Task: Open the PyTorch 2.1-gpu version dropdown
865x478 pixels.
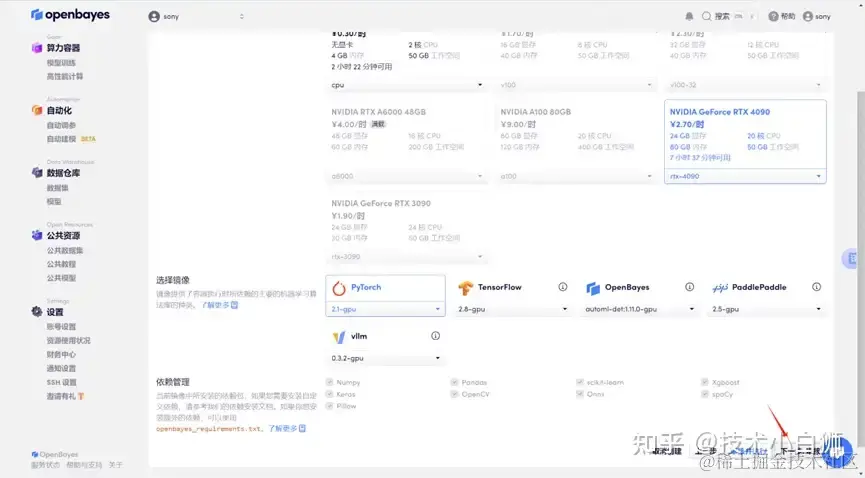Action: (386, 309)
